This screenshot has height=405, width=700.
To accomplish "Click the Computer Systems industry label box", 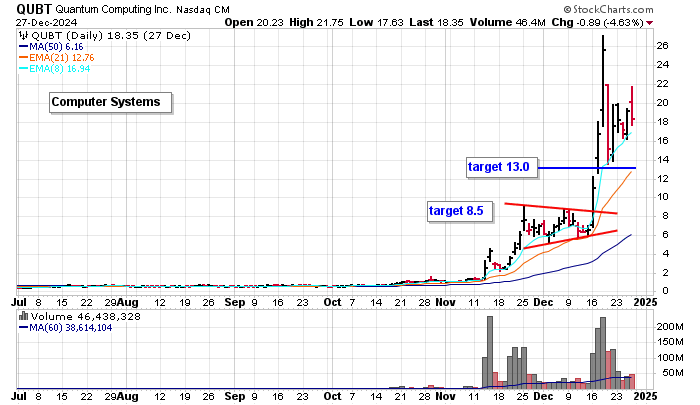I will coord(110,102).
